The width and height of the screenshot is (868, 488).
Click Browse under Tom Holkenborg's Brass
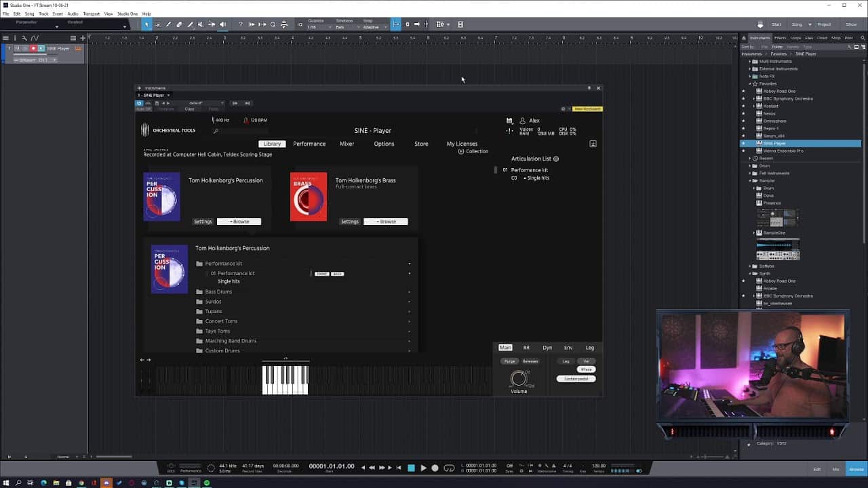[x=385, y=222]
